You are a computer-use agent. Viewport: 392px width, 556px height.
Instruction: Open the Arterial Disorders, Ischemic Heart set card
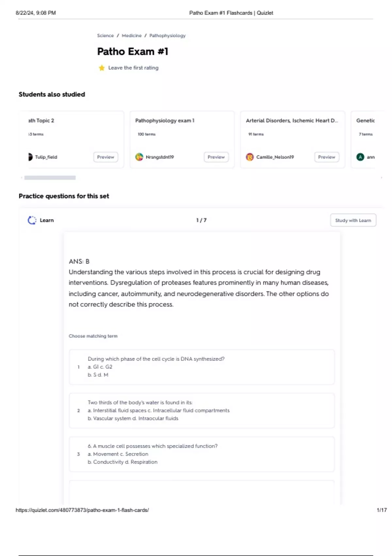292,121
